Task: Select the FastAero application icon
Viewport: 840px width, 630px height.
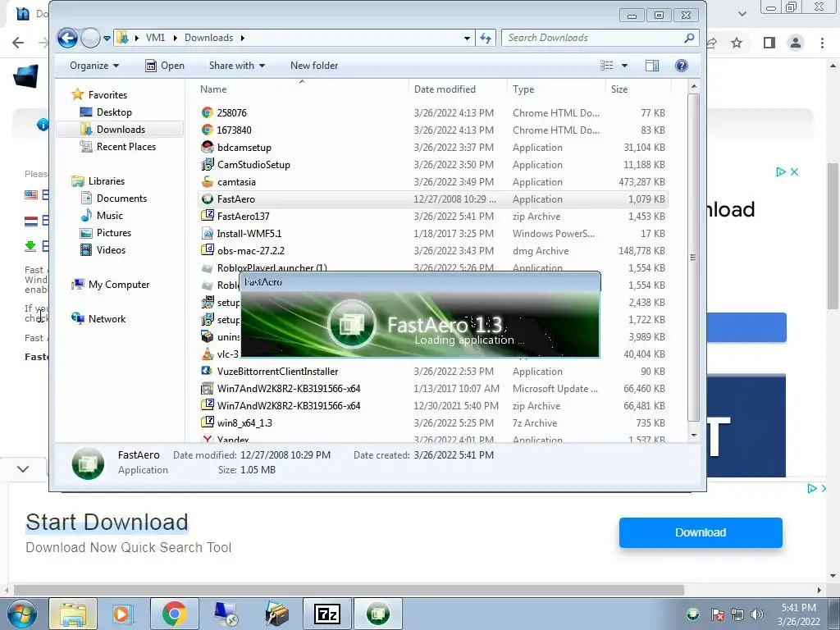Action: pos(208,199)
